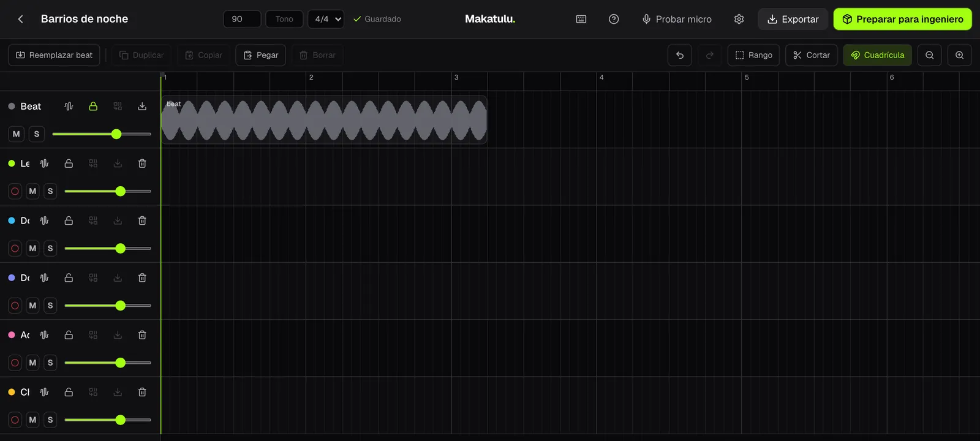Mute the Beat track

coord(17,134)
